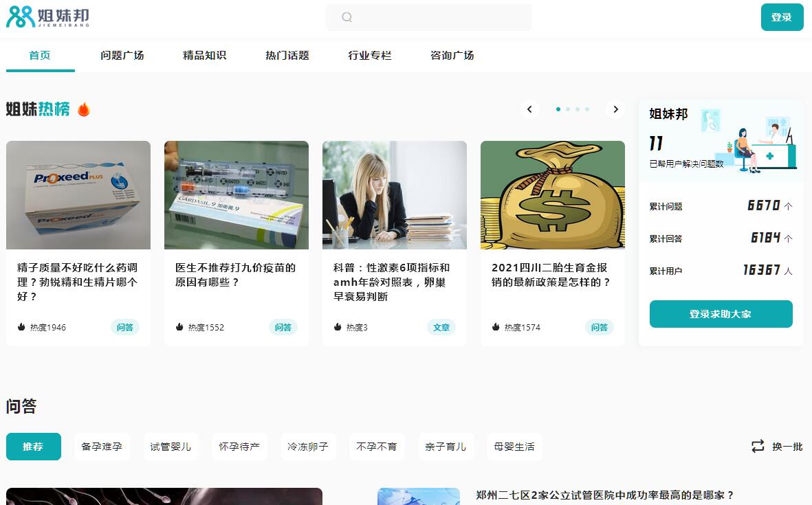
Task: Click the 登录求助大家 button
Action: [x=721, y=314]
